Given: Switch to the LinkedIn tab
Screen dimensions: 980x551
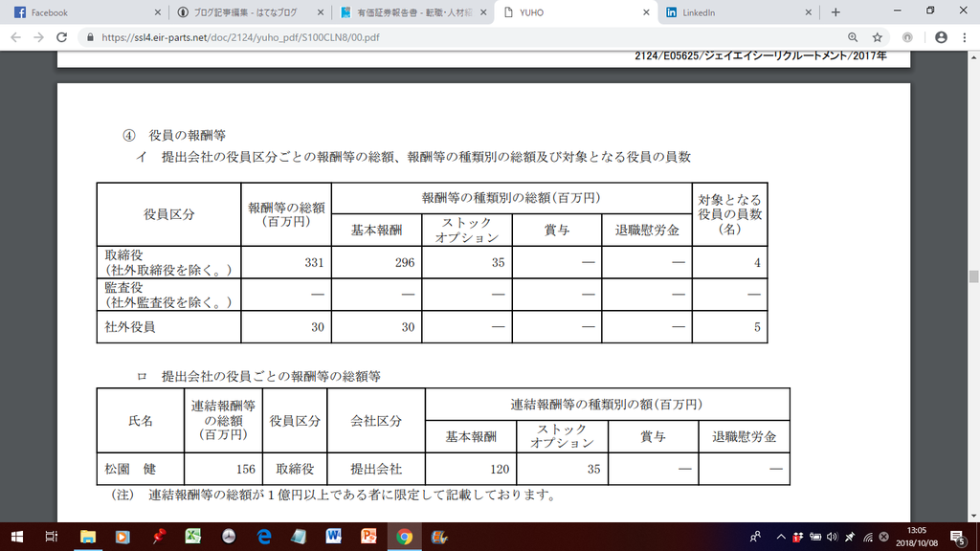Looking at the screenshot, I should tap(738, 12).
